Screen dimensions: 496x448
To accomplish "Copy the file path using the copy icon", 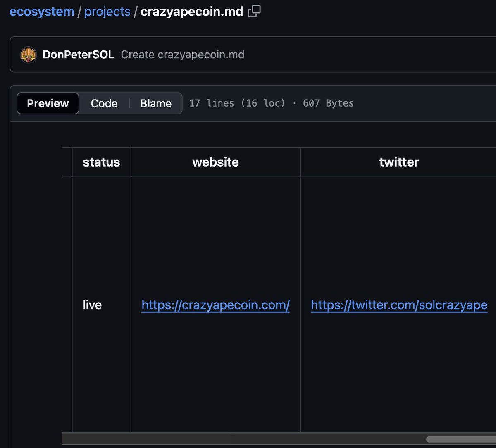I will pos(254,11).
